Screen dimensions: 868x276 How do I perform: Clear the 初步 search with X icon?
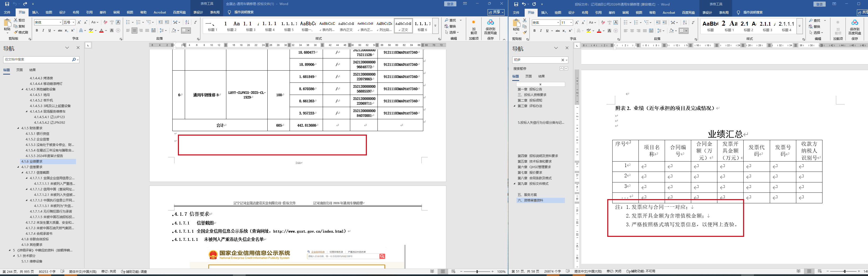point(562,60)
